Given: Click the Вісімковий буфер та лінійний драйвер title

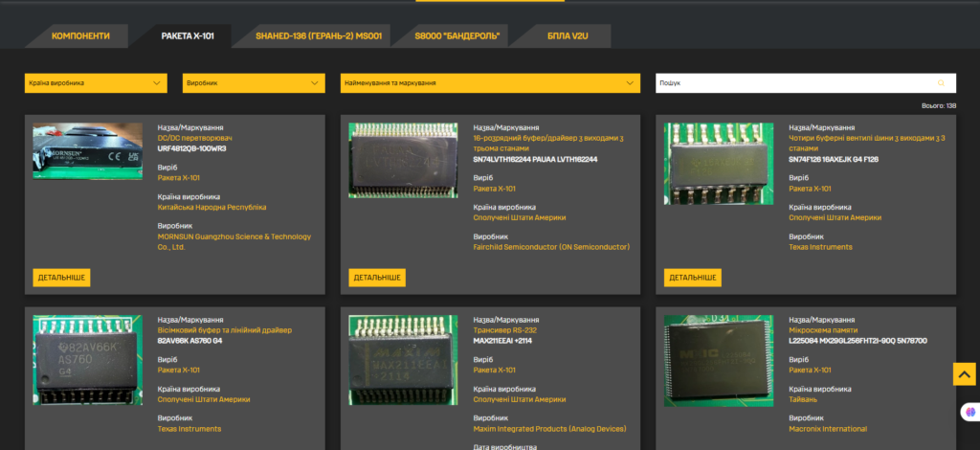Looking at the screenshot, I should [x=224, y=330].
